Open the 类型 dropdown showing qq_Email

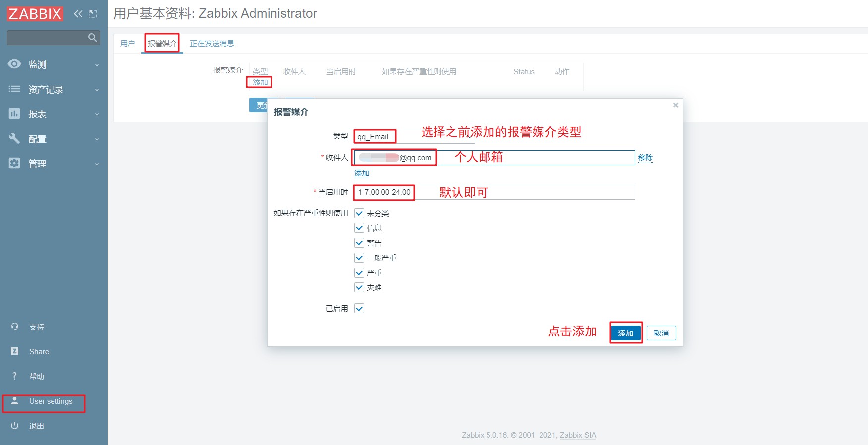(x=414, y=136)
